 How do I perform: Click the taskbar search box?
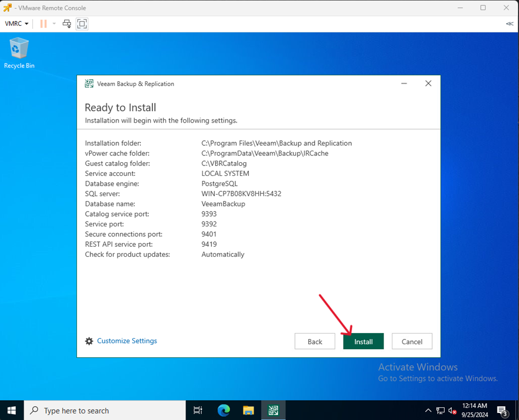[105, 410]
